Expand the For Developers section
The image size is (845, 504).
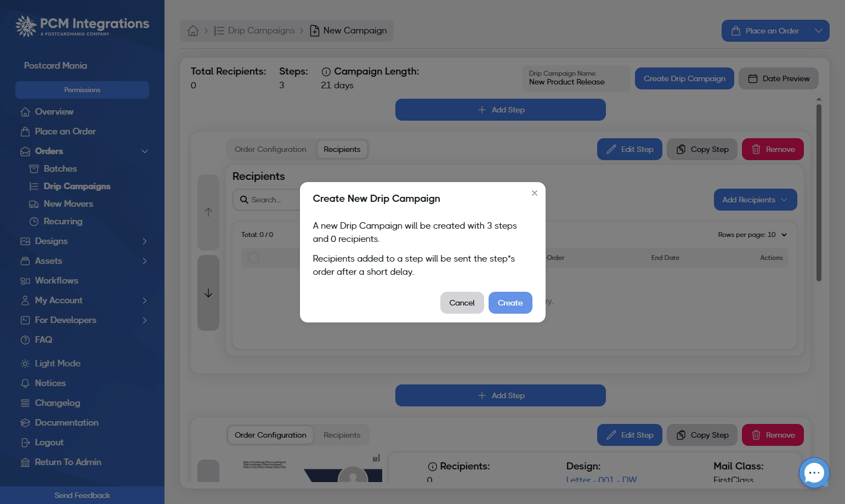click(145, 320)
